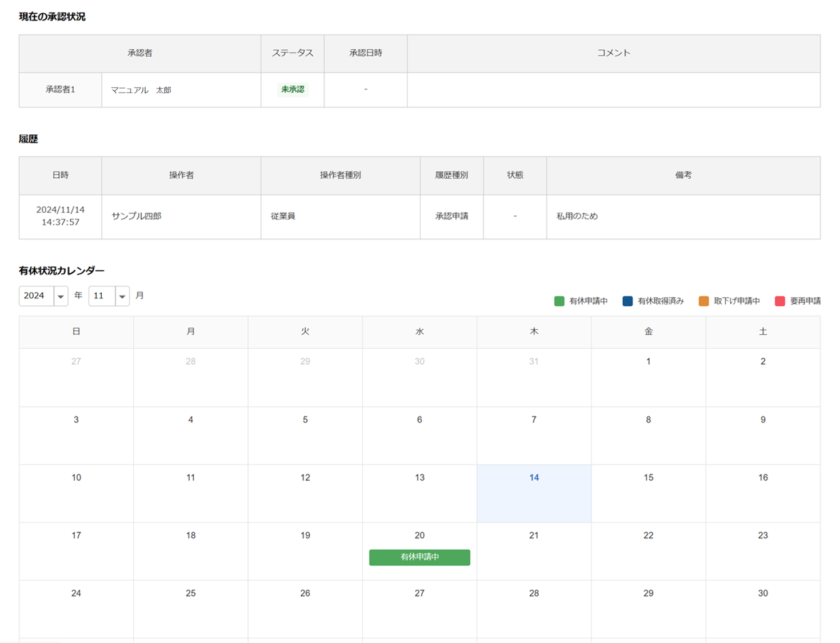Click the blue 有休取得済み legend swatch
This screenshot has height=643, width=840.
pyautogui.click(x=627, y=301)
